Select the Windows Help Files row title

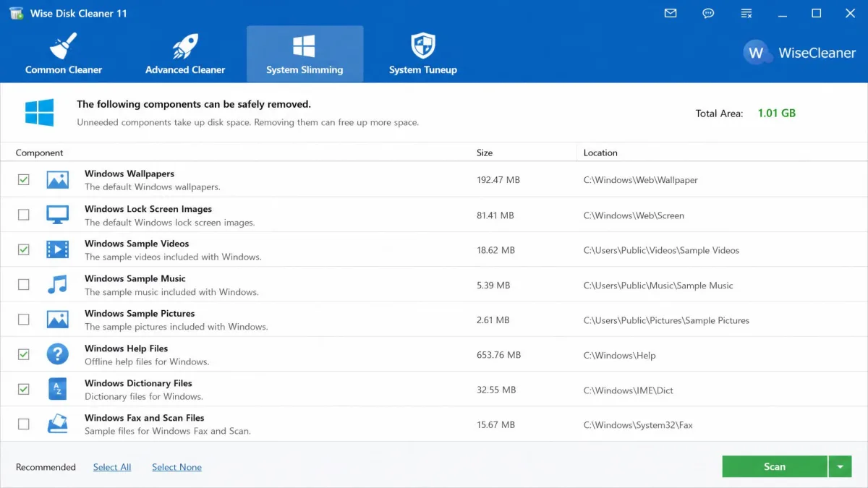pos(126,348)
